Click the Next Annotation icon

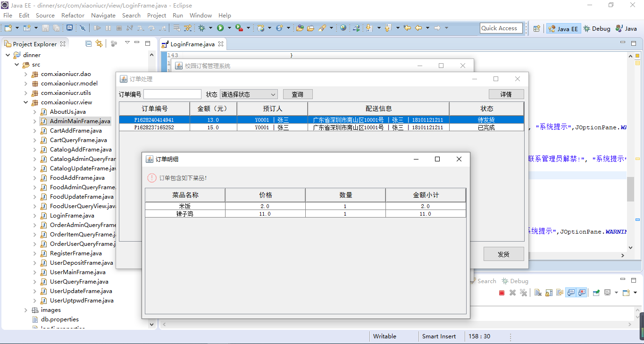369,28
